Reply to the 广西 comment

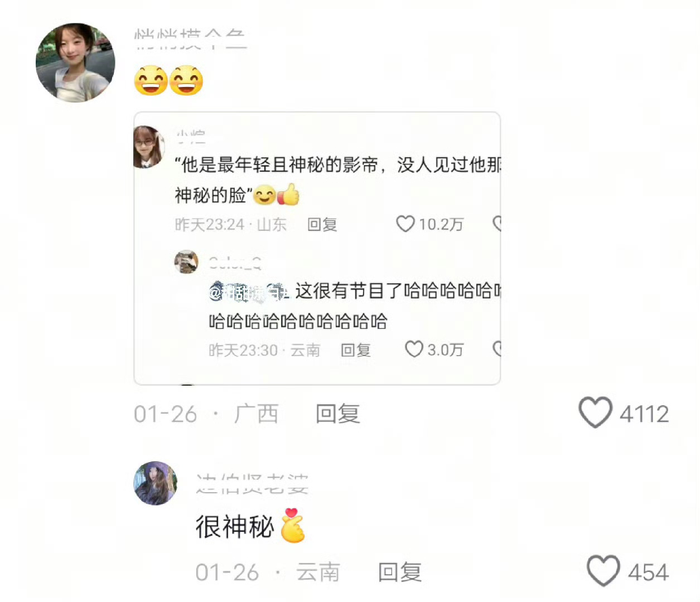click(x=337, y=414)
